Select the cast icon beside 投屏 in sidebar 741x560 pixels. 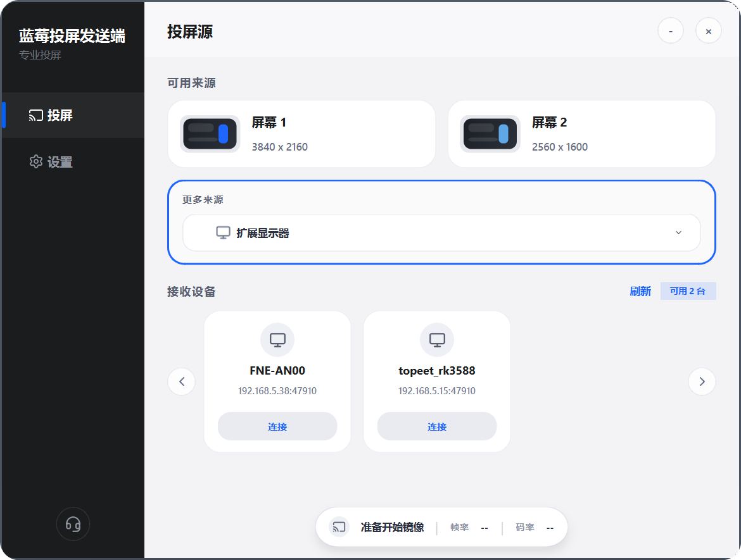(x=36, y=115)
